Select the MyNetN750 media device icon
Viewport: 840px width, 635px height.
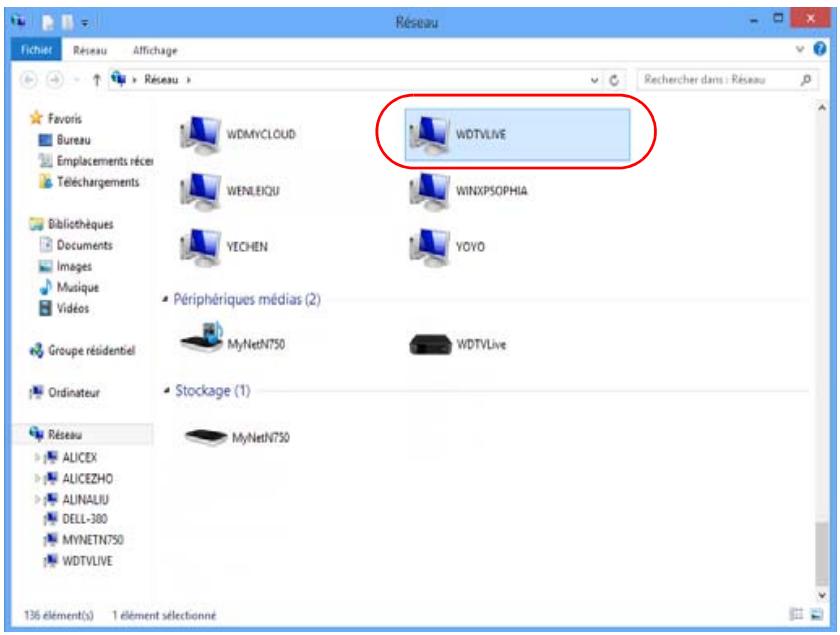pyautogui.click(x=201, y=338)
